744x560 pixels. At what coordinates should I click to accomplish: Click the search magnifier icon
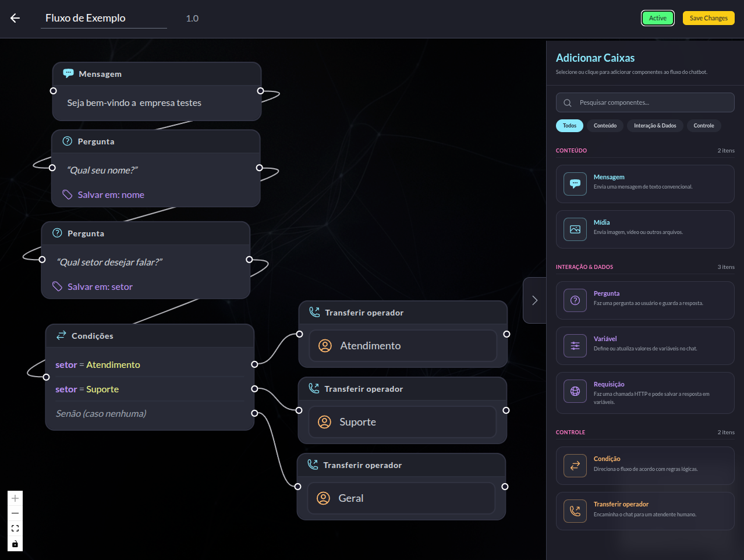pyautogui.click(x=568, y=102)
